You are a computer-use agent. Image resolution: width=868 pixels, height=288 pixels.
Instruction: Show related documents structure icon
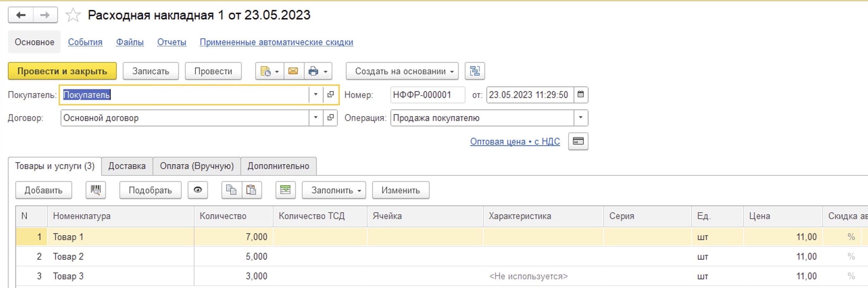[x=475, y=71]
